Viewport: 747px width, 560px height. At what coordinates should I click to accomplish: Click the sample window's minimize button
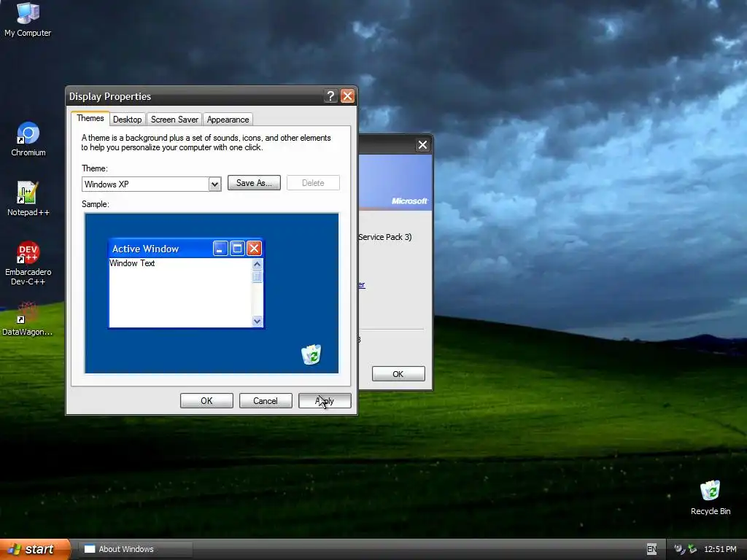[x=220, y=249]
